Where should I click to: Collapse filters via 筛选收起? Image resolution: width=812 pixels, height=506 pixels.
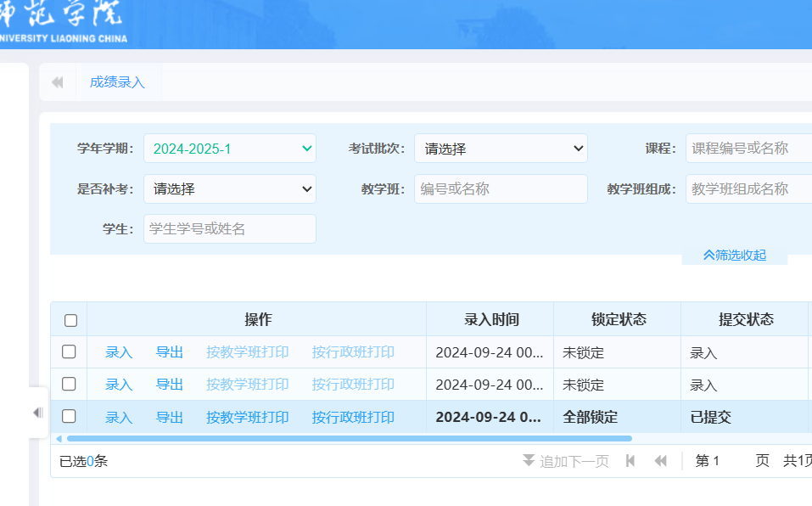point(734,256)
